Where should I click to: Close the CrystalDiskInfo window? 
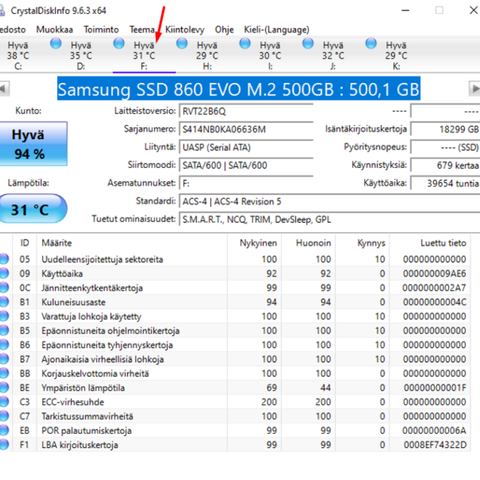(x=473, y=10)
